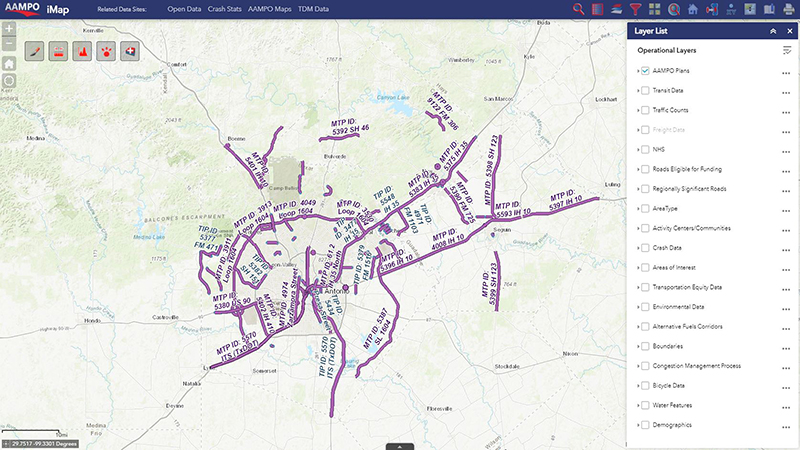800x450 pixels.
Task: Go to the TDM Data link
Action: (x=315, y=9)
